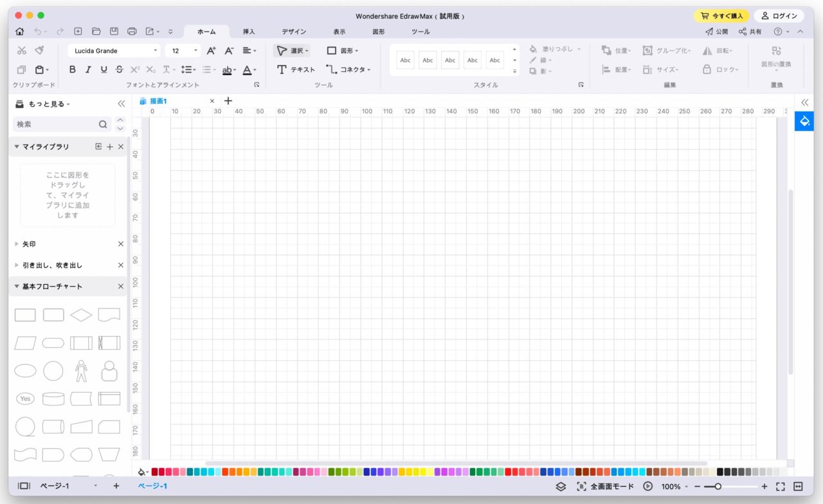823x504 pixels.
Task: Click the 検索 shape search field
Action: 56,124
